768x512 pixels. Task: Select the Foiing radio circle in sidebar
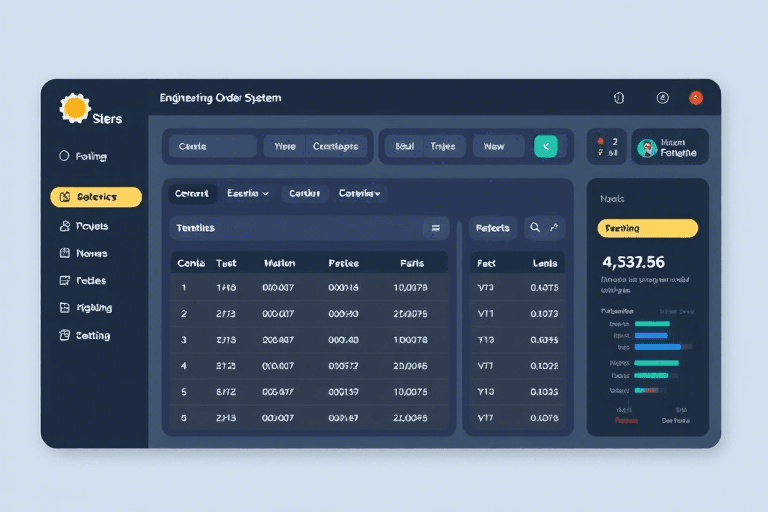(65, 156)
